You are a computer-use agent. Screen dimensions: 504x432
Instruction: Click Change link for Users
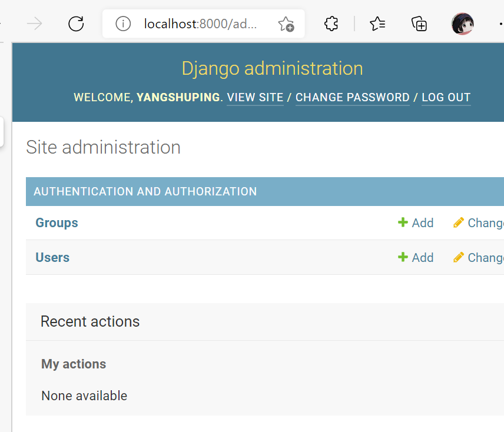tap(486, 258)
